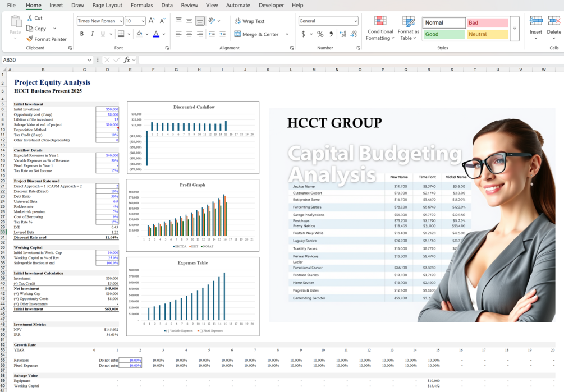Align text to top
The height and width of the screenshot is (392, 564).
click(x=178, y=21)
